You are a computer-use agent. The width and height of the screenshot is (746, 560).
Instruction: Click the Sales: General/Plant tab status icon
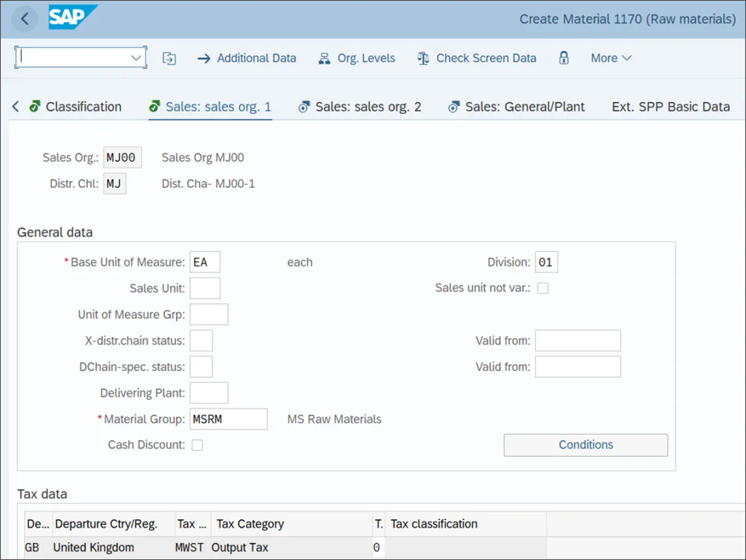click(454, 106)
